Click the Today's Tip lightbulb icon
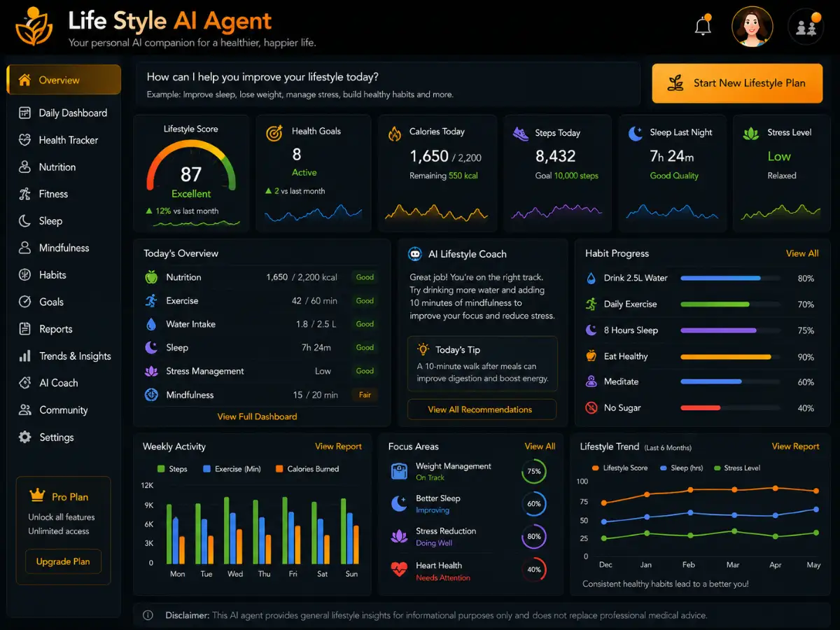 (x=423, y=349)
